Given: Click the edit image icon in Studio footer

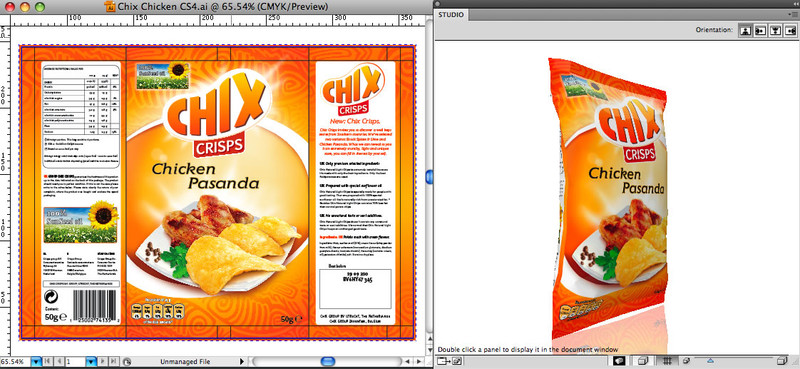Looking at the screenshot, I should (457, 361).
